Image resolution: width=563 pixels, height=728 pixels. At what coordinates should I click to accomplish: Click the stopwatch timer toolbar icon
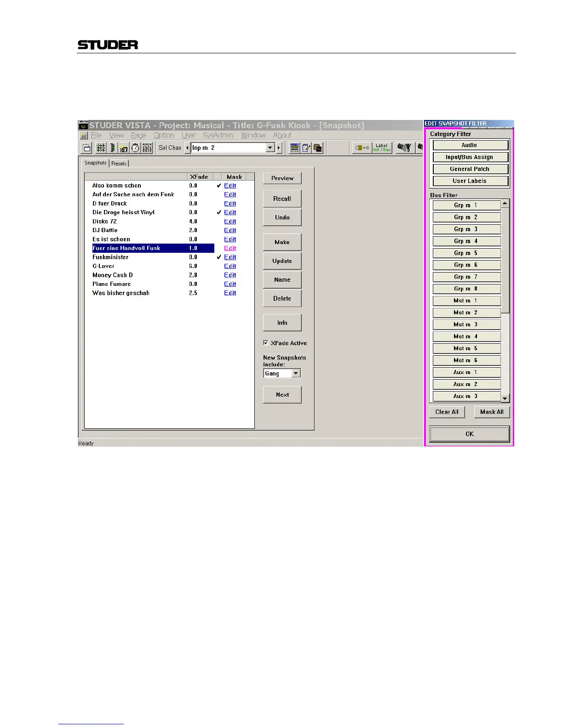click(135, 148)
